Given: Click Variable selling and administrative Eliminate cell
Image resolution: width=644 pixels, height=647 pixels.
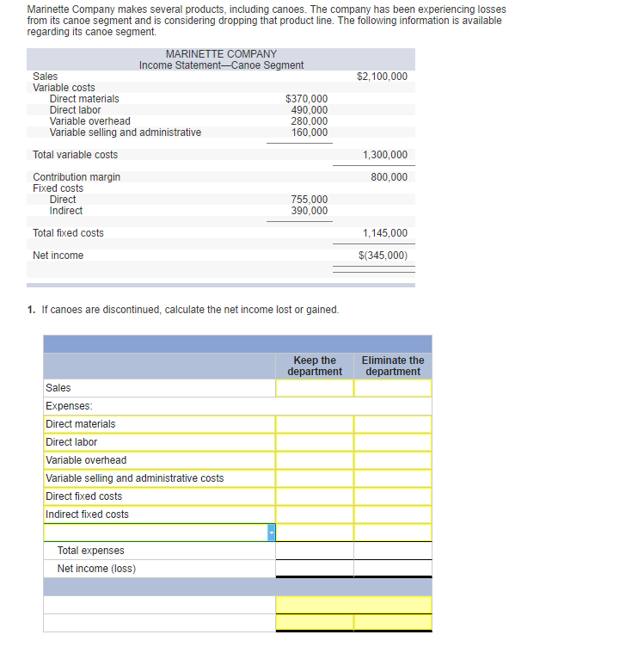Looking at the screenshot, I should point(393,478).
